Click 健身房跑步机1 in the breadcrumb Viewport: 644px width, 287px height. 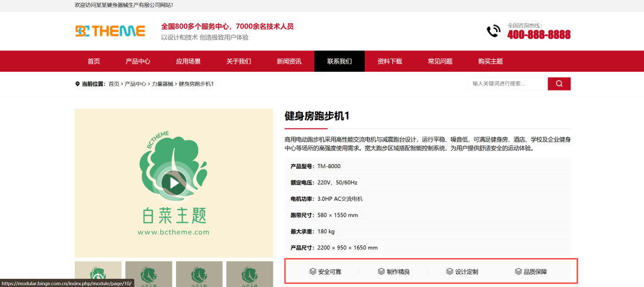coord(196,84)
